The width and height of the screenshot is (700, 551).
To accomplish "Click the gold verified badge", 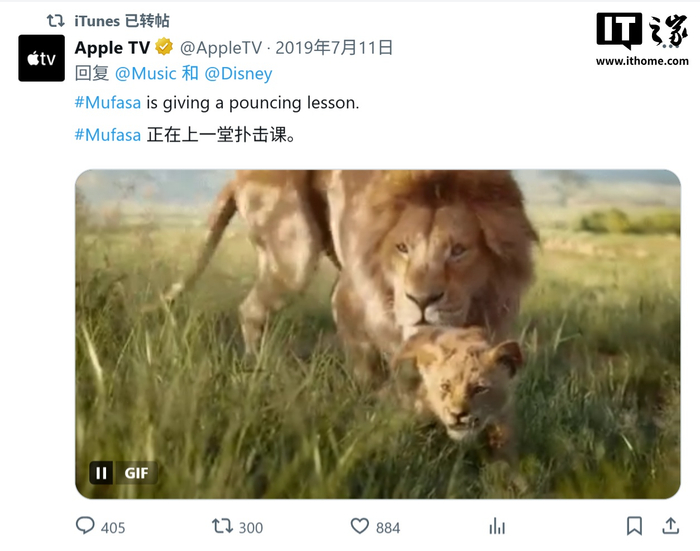I will click(164, 47).
